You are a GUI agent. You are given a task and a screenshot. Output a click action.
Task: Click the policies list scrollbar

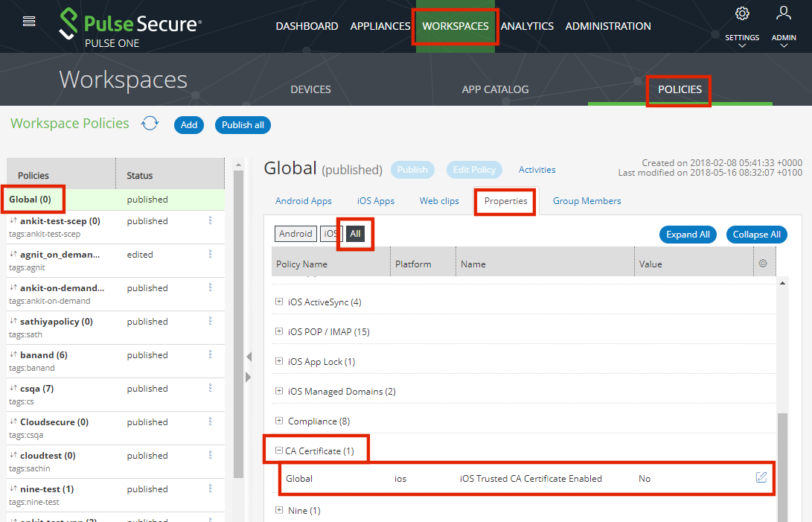(239, 324)
